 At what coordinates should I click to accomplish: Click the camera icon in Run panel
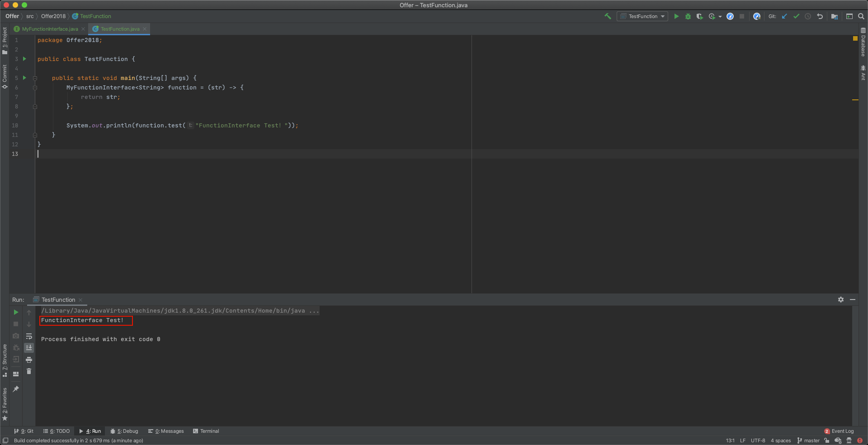point(16,336)
